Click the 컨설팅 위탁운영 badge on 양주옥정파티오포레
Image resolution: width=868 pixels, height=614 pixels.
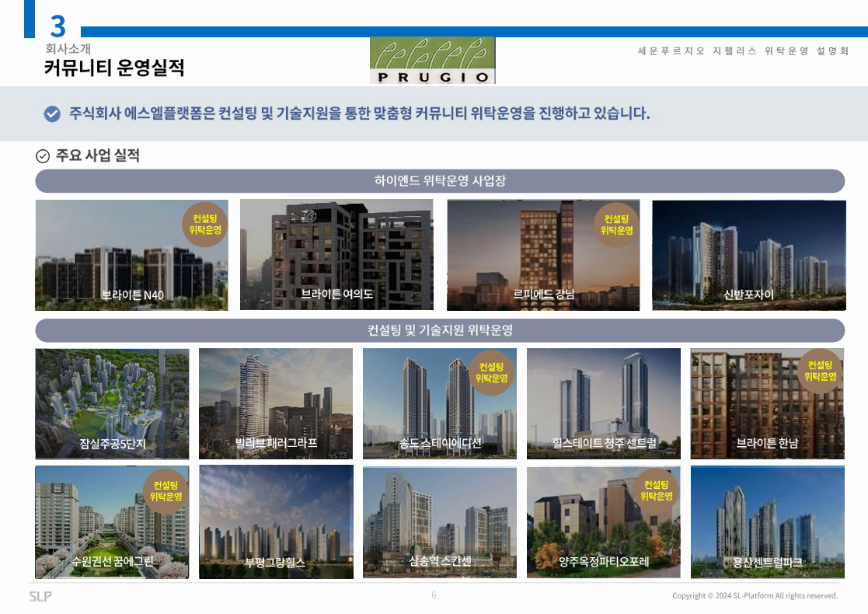click(657, 490)
